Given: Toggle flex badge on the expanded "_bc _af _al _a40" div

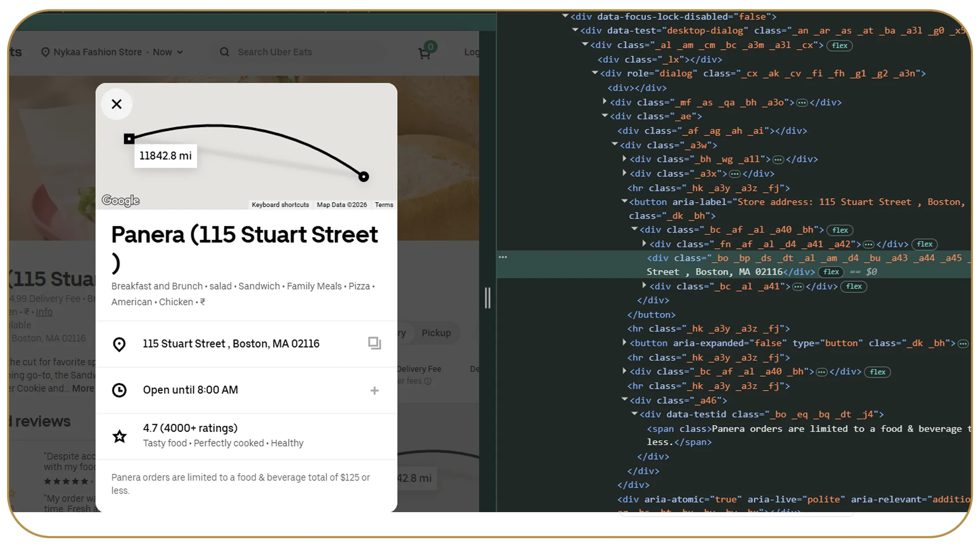Looking at the screenshot, I should tap(840, 230).
